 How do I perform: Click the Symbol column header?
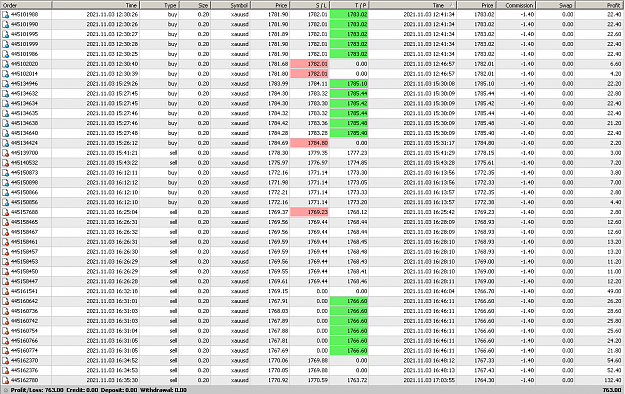click(x=230, y=5)
